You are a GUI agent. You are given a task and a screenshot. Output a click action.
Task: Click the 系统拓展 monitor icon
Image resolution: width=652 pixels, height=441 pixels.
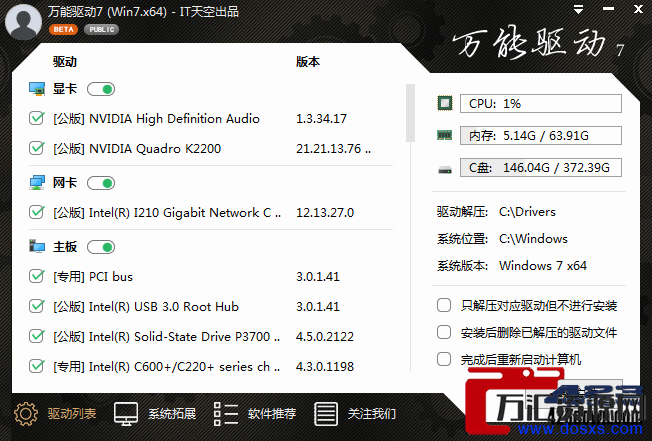click(126, 414)
